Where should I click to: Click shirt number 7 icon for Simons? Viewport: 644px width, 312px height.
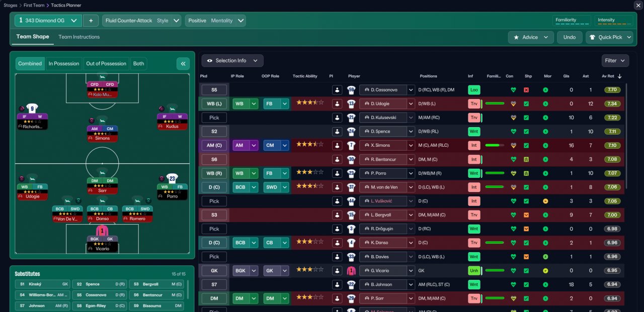(x=351, y=145)
